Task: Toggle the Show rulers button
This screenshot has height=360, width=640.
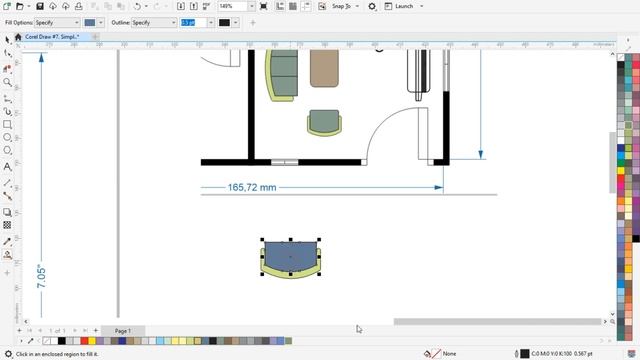Action: [280, 6]
